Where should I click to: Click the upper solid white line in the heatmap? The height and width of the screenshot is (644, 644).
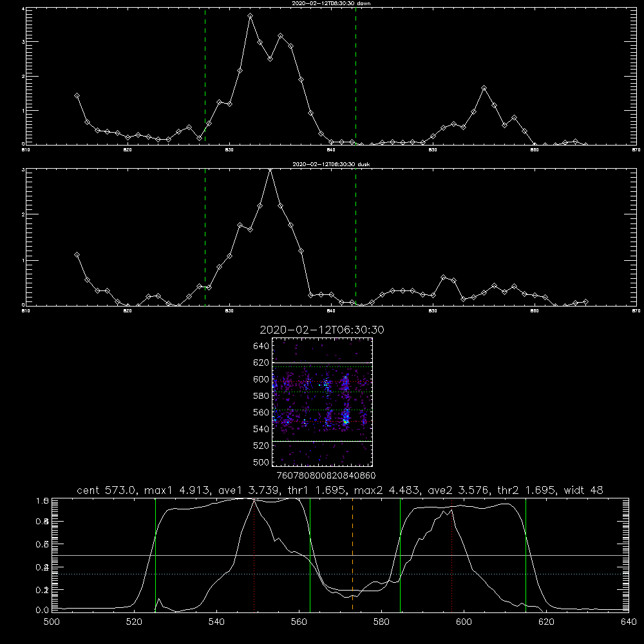pos(322,363)
